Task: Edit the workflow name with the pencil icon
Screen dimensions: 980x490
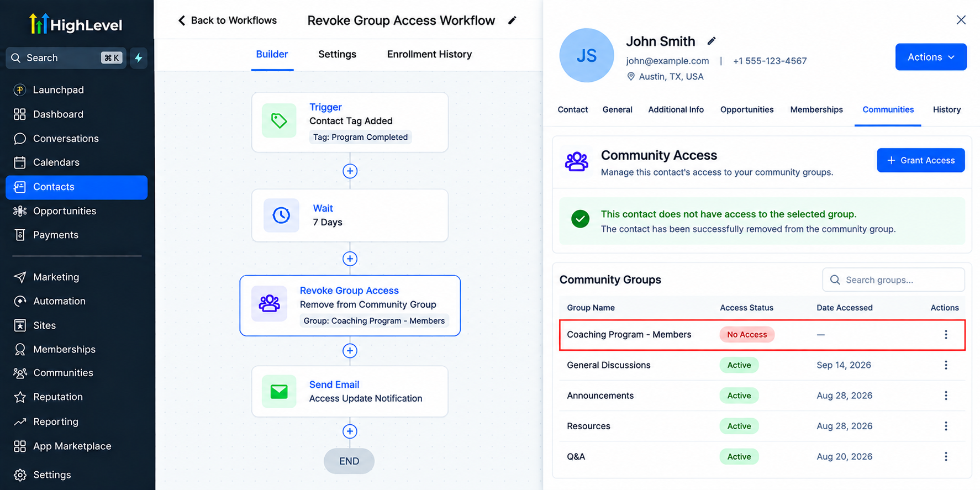Action: pyautogui.click(x=513, y=20)
